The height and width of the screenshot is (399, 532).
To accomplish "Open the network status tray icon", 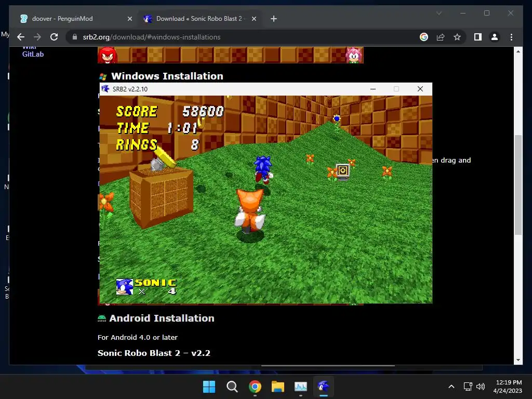I will (x=468, y=387).
